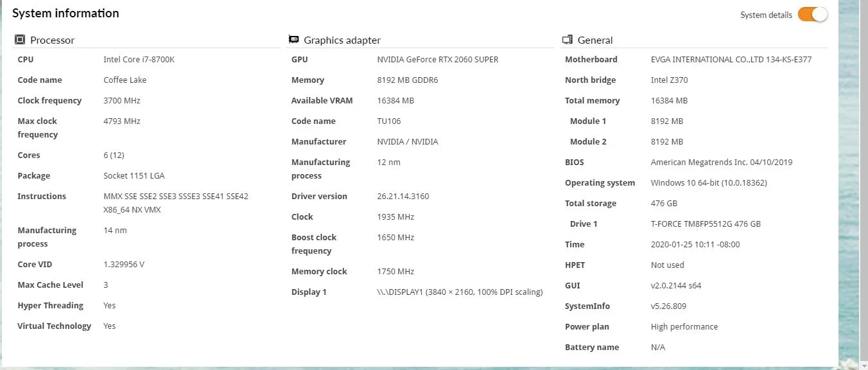Click the Graphics adapter card icon

[x=293, y=40]
